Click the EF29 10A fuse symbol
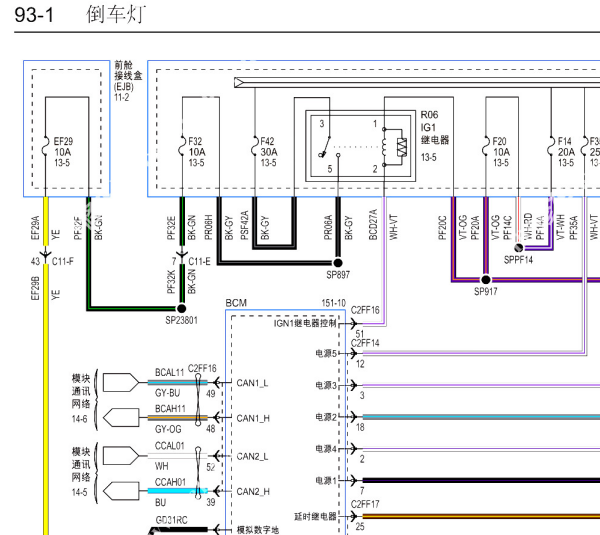600x535 pixels. (x=46, y=147)
